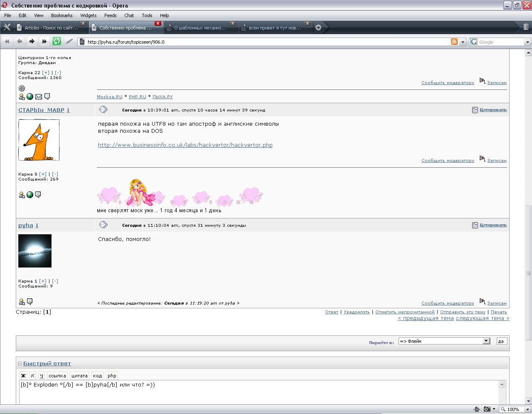Image resolution: width=532 pixels, height=414 pixels.
Task: Collapse the 'Быстрый ответ' section
Action: tap(20, 364)
